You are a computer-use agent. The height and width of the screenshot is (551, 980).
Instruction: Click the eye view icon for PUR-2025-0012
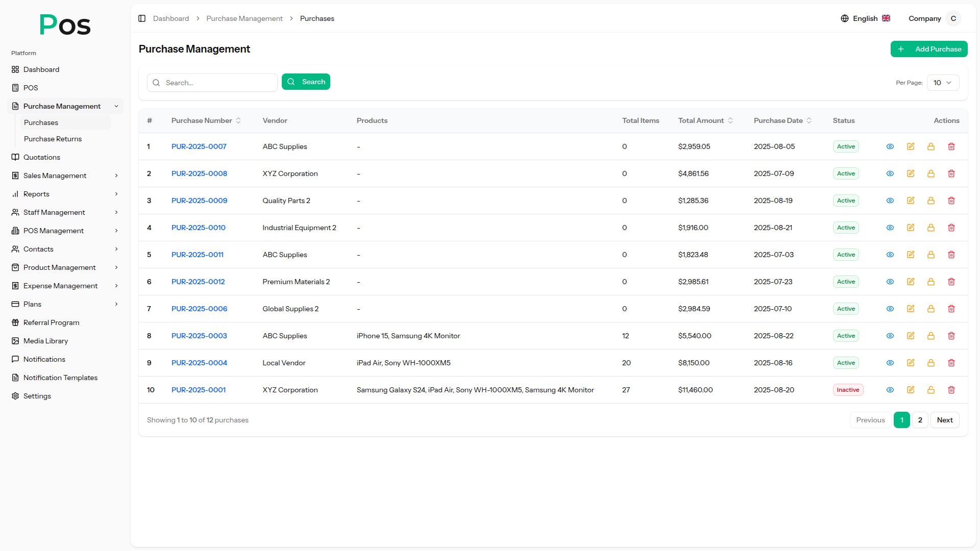(890, 282)
